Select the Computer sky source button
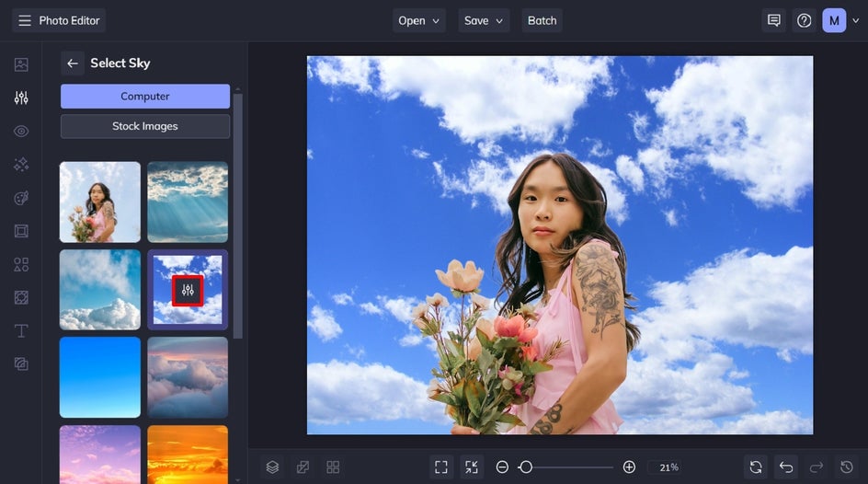Image resolution: width=868 pixels, height=484 pixels. coord(145,97)
